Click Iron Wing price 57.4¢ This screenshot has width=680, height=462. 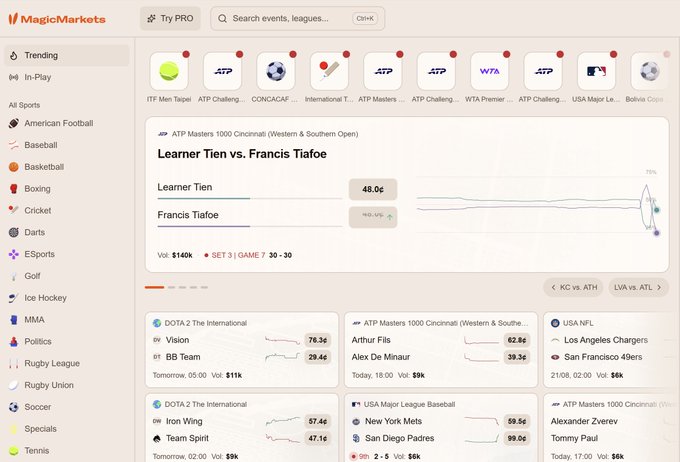317,421
